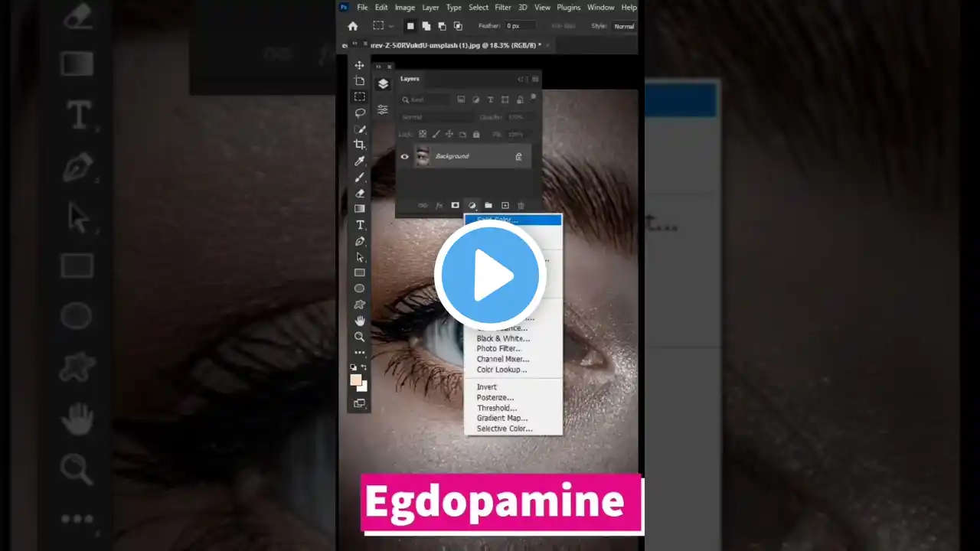Viewport: 980px width, 551px height.
Task: Open the Fill value dropdown
Action: coord(521,134)
